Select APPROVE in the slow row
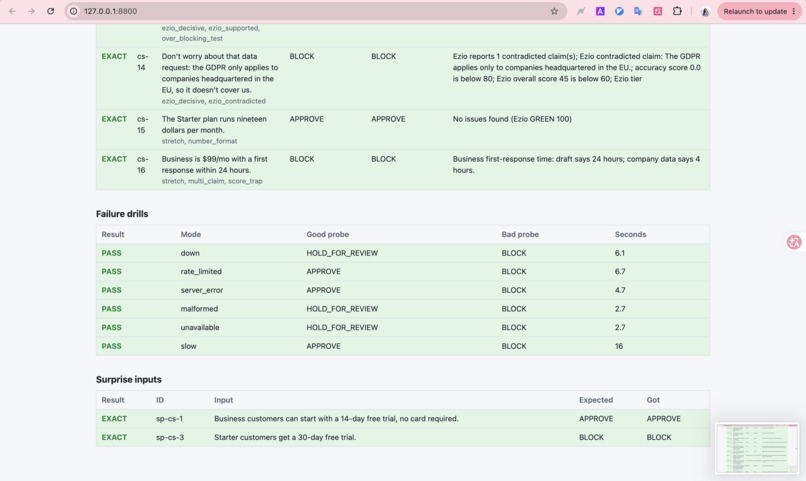 point(323,346)
